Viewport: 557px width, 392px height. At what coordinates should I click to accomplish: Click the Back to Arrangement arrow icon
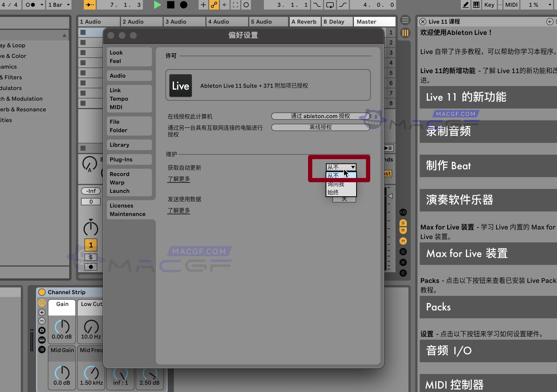pos(225,5)
